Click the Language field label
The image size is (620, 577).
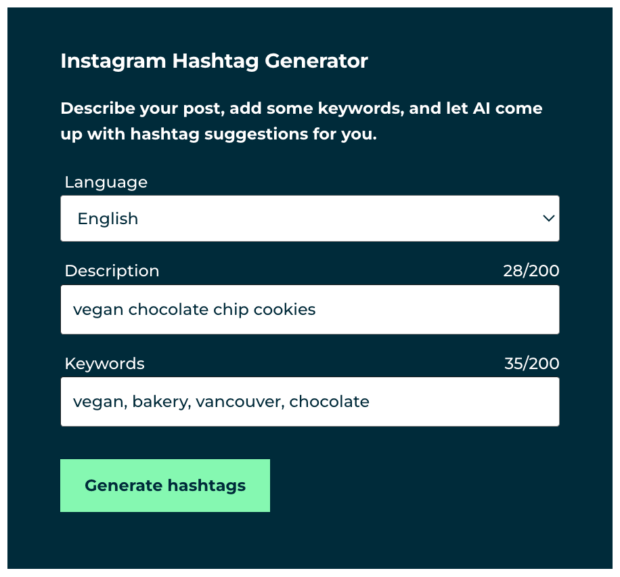(x=106, y=182)
